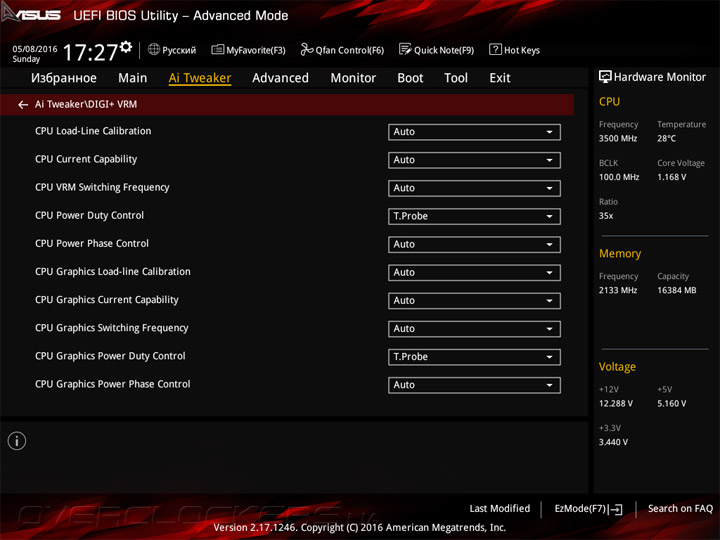This screenshot has height=540, width=720.
Task: Select CPU Graphics Load-line Calibration label
Action: click(112, 271)
